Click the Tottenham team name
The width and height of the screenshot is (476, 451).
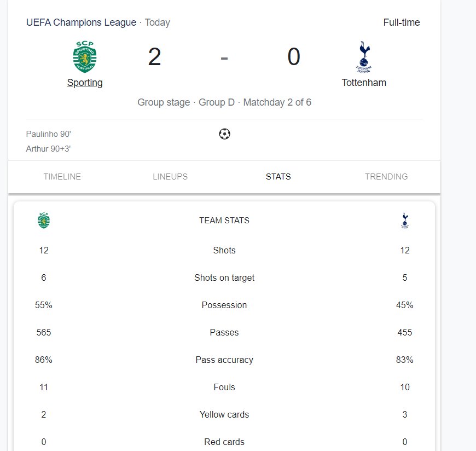(x=364, y=83)
